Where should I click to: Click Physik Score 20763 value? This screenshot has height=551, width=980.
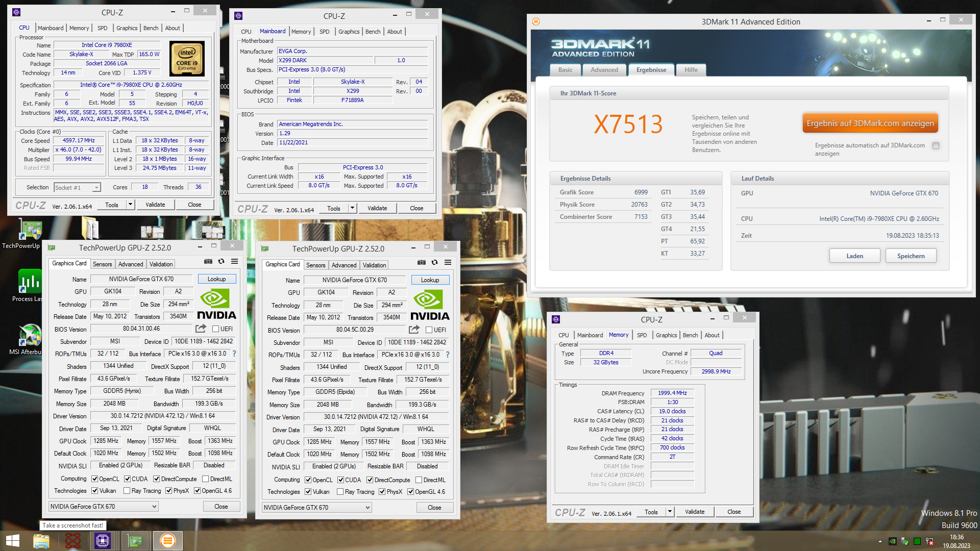[639, 205]
